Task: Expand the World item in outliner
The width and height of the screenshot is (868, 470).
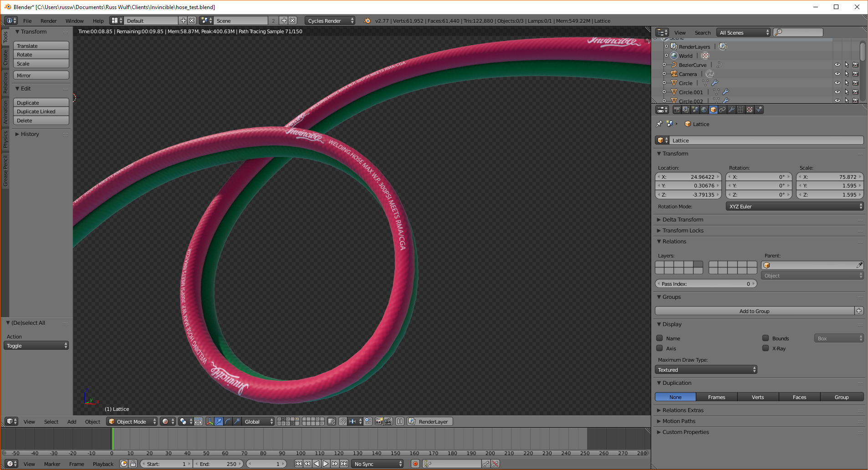Action: [x=666, y=56]
